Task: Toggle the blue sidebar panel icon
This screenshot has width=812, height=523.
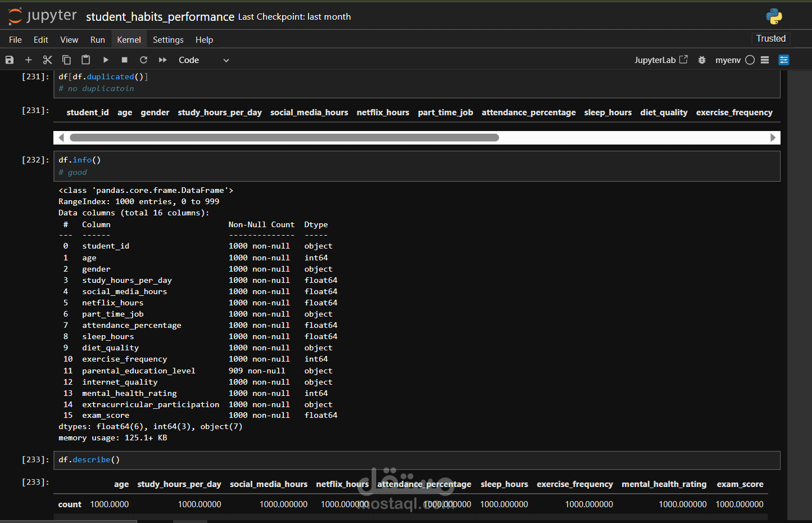Action: click(x=784, y=60)
